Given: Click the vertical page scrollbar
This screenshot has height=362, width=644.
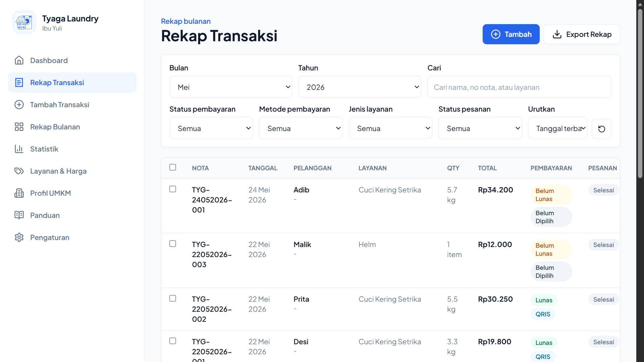Looking at the screenshot, I should 640,94.
